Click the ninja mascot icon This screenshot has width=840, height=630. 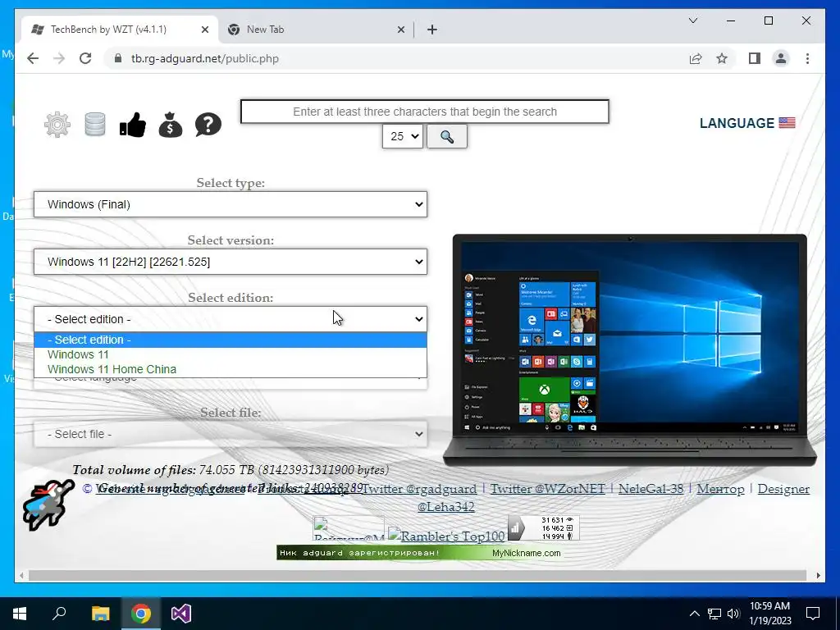pos(48,504)
